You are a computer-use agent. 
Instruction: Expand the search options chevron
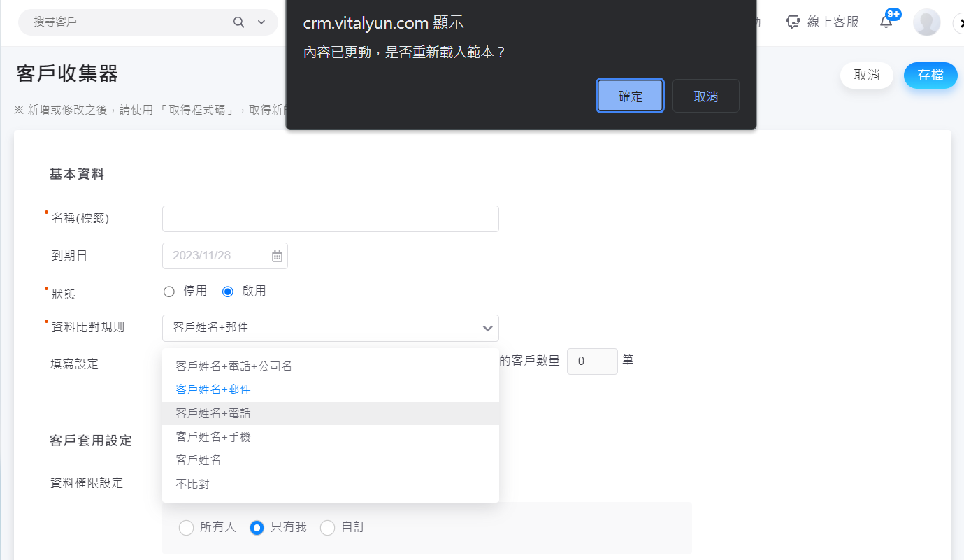pyautogui.click(x=261, y=22)
